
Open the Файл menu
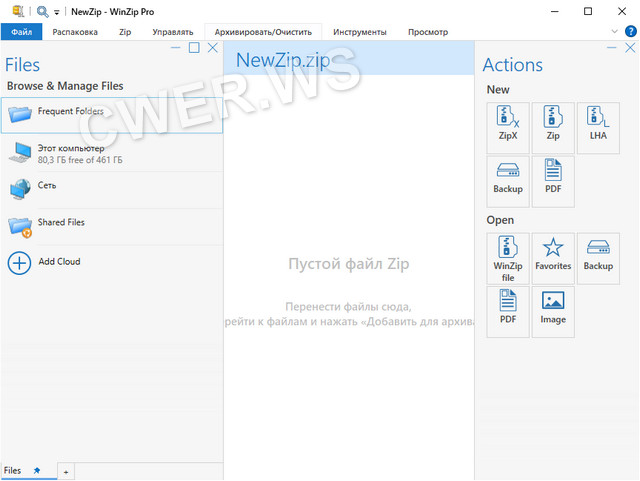[x=21, y=32]
